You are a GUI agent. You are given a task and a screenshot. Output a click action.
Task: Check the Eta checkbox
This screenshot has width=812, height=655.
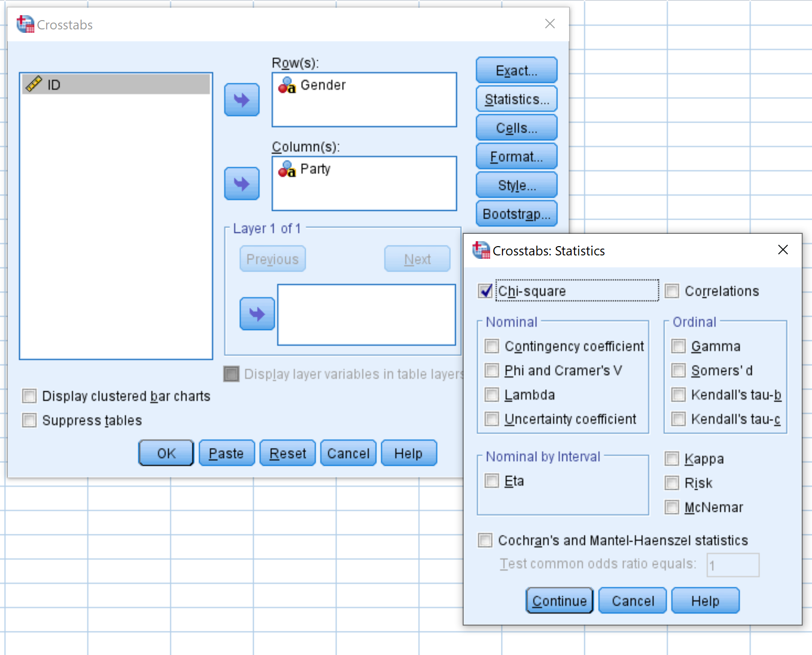coord(492,480)
